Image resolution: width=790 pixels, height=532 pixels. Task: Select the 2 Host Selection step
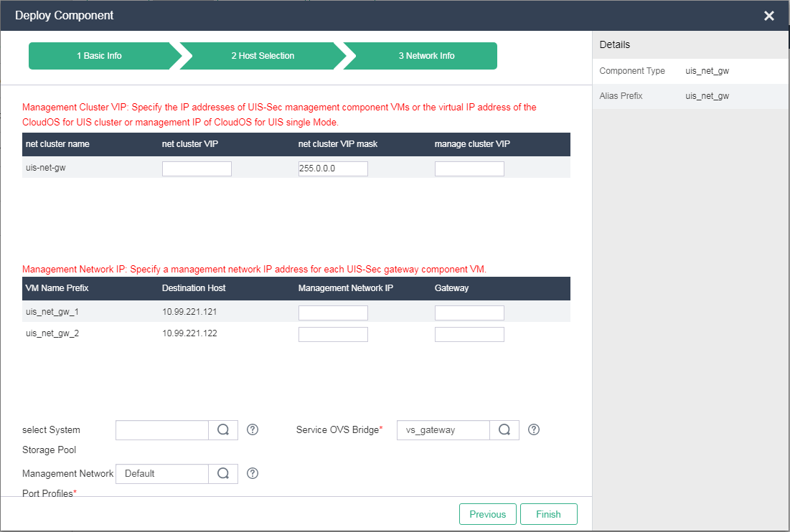264,55
